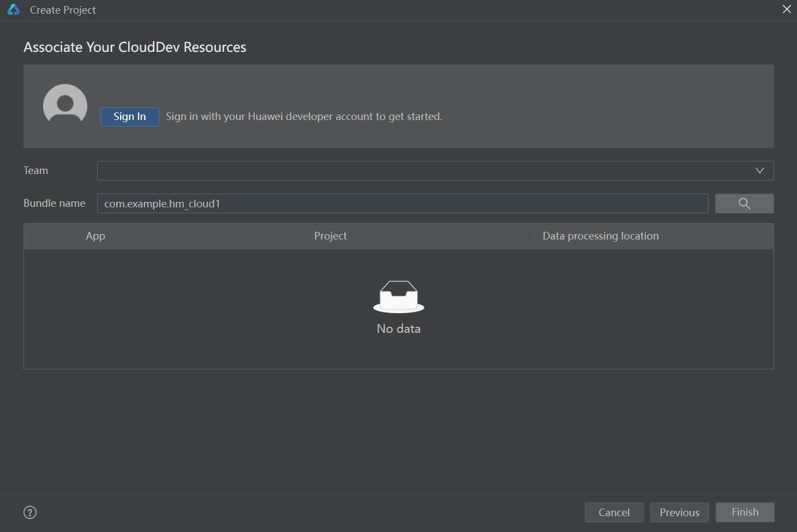Viewport: 797px width, 532px height.
Task: Click the Associate Your CloudDev Resources heading
Action: pyautogui.click(x=135, y=47)
